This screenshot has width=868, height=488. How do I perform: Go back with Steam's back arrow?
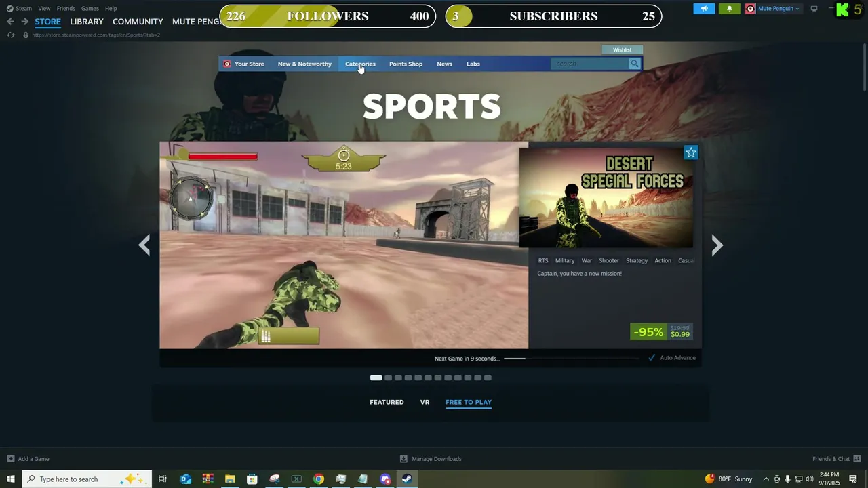point(10,22)
